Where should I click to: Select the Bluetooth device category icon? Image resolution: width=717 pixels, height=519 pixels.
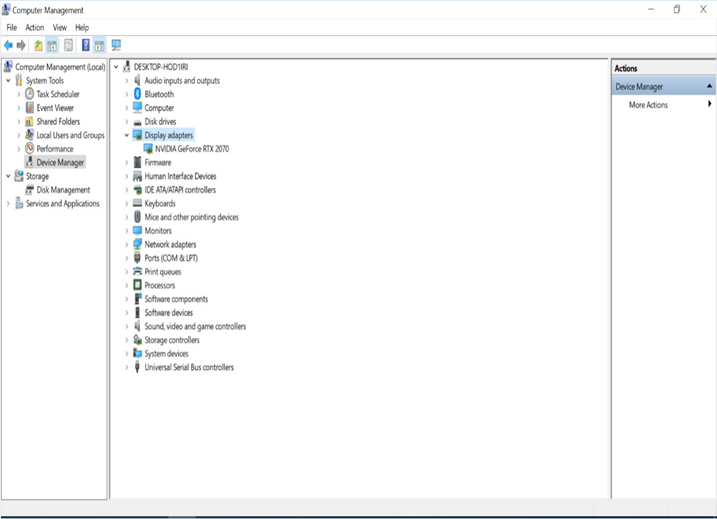[137, 94]
